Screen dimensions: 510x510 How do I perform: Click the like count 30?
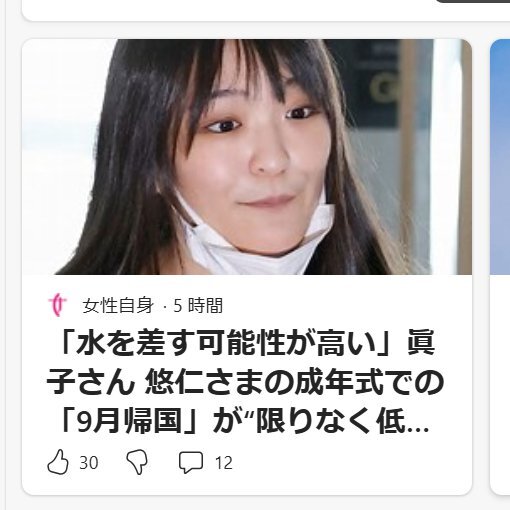click(x=89, y=463)
